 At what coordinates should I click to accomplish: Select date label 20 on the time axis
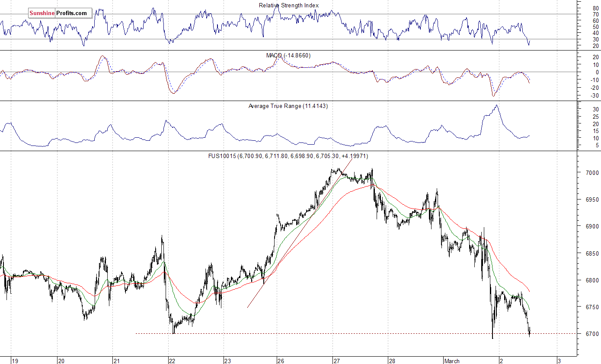(61, 361)
